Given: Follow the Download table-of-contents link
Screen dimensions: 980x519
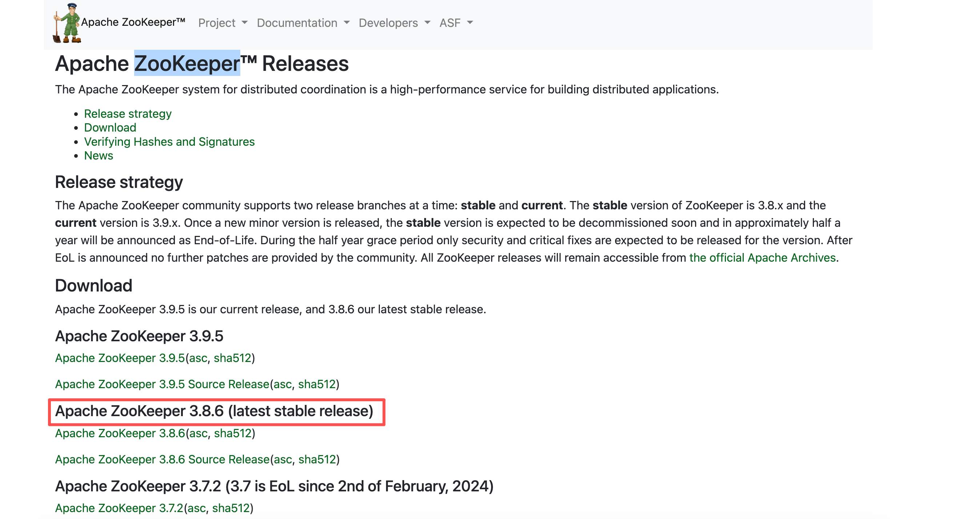Looking at the screenshot, I should click(110, 128).
